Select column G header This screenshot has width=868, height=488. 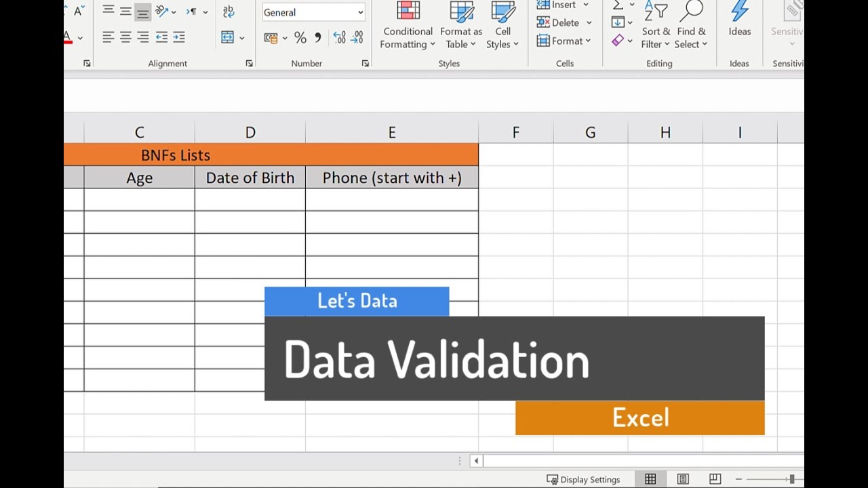coord(591,132)
